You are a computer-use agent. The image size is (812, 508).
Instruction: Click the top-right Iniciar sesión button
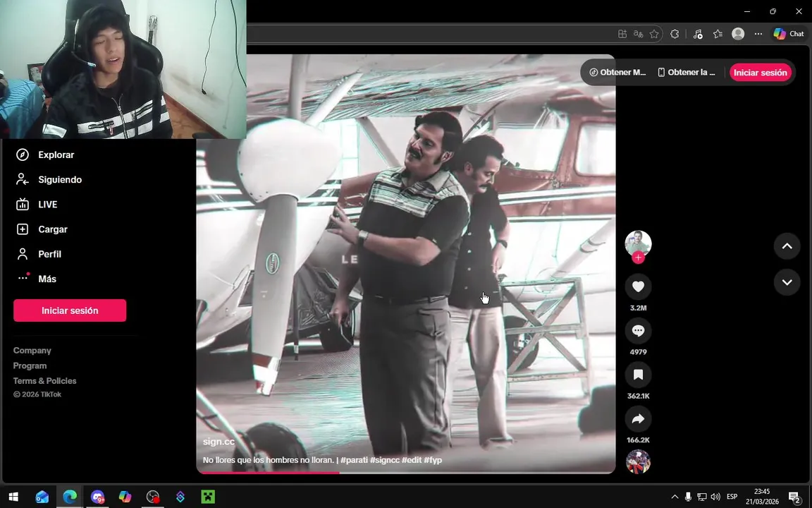(761, 73)
